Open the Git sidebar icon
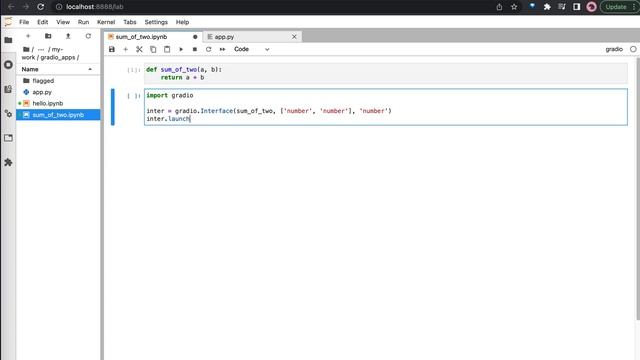 (8, 89)
